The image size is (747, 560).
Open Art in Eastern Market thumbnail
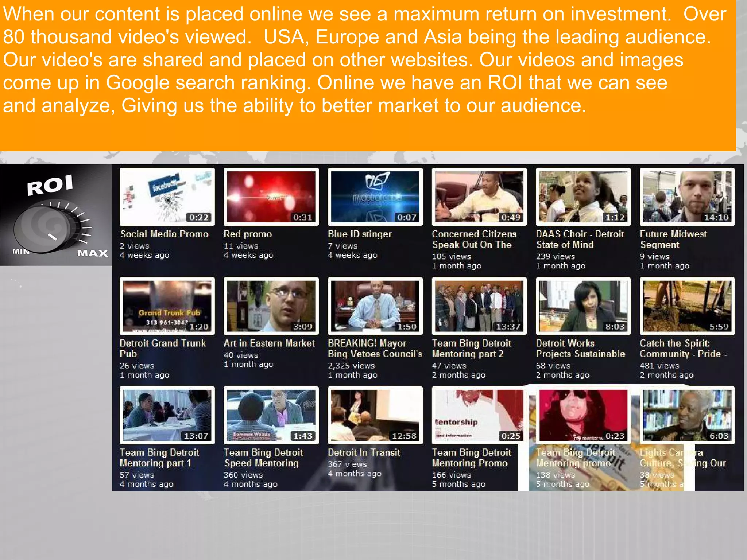(x=271, y=306)
